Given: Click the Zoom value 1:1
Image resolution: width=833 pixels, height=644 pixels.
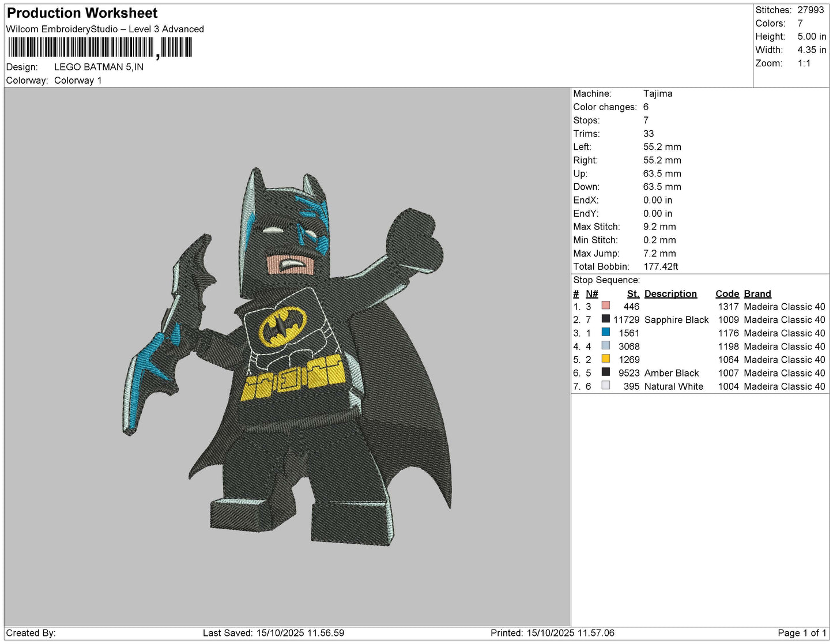Looking at the screenshot, I should pos(804,63).
